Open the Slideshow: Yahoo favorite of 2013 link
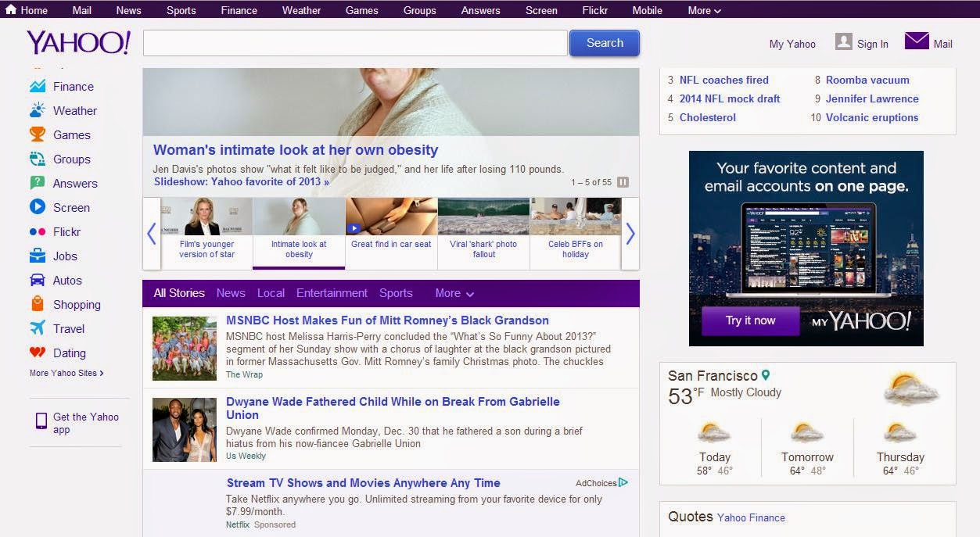980x537 pixels. pos(241,181)
